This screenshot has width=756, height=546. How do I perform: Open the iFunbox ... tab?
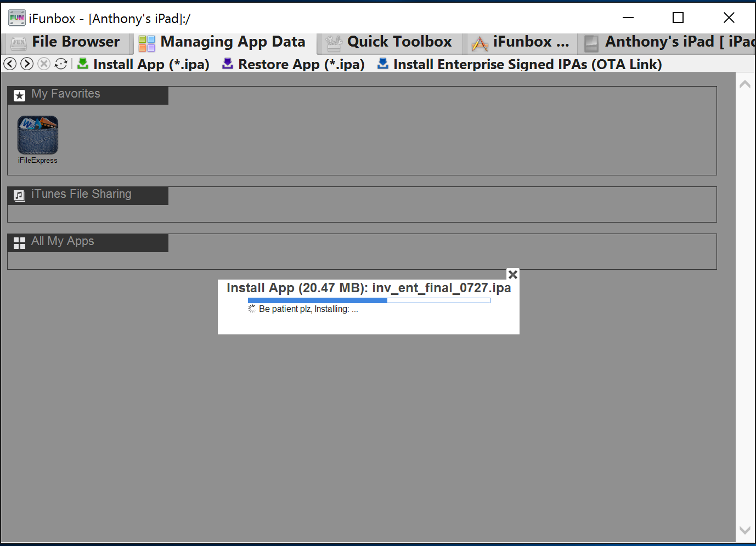[522, 42]
